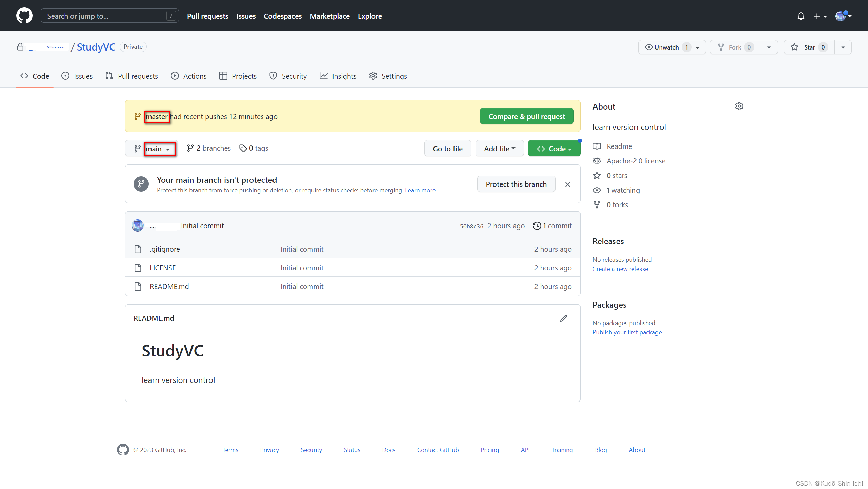Open Pull requests in top navigation
Image resolution: width=868 pixels, height=489 pixels.
pos(207,16)
